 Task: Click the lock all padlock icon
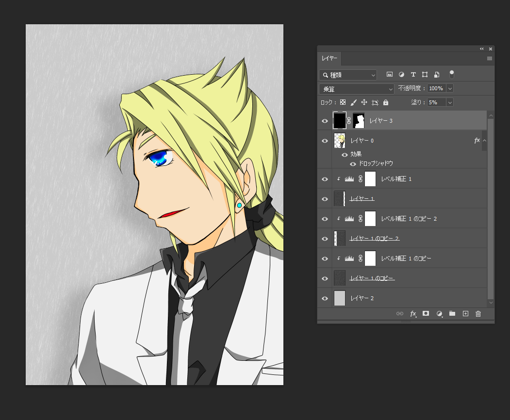click(x=386, y=102)
